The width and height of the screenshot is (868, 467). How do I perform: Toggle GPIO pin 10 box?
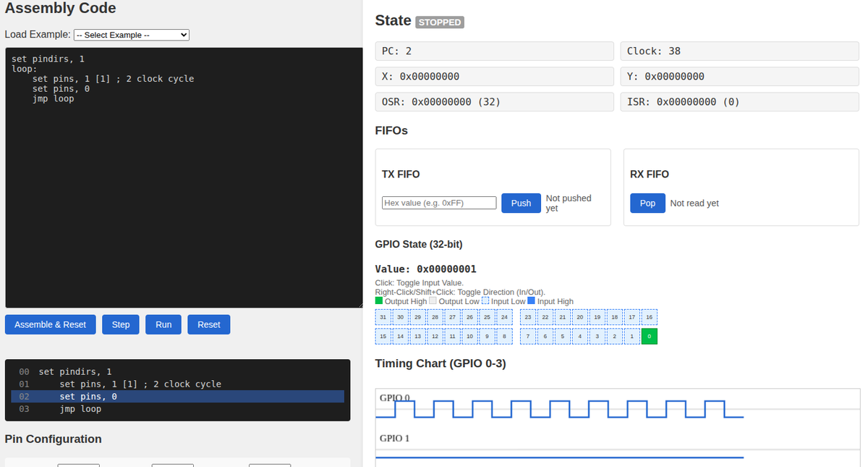click(469, 336)
